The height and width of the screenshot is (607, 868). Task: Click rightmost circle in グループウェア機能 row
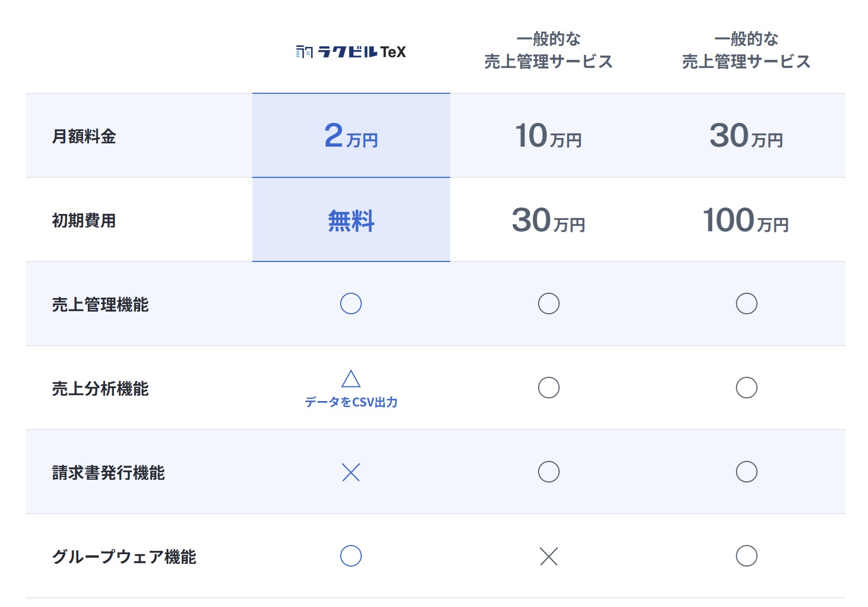point(747,556)
